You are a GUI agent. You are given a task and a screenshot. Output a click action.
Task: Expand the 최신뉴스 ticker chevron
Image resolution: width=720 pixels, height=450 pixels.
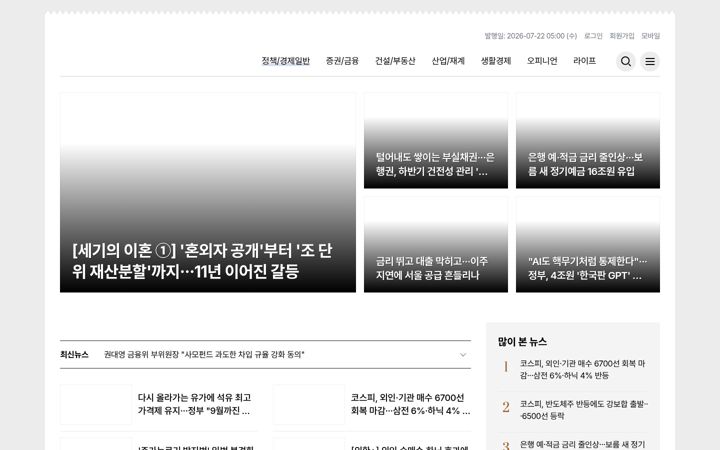click(x=463, y=354)
